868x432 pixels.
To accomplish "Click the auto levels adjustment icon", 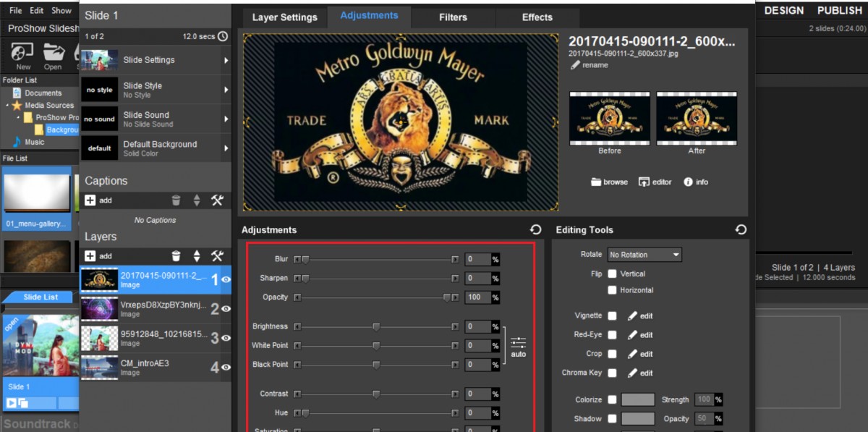I will point(518,347).
